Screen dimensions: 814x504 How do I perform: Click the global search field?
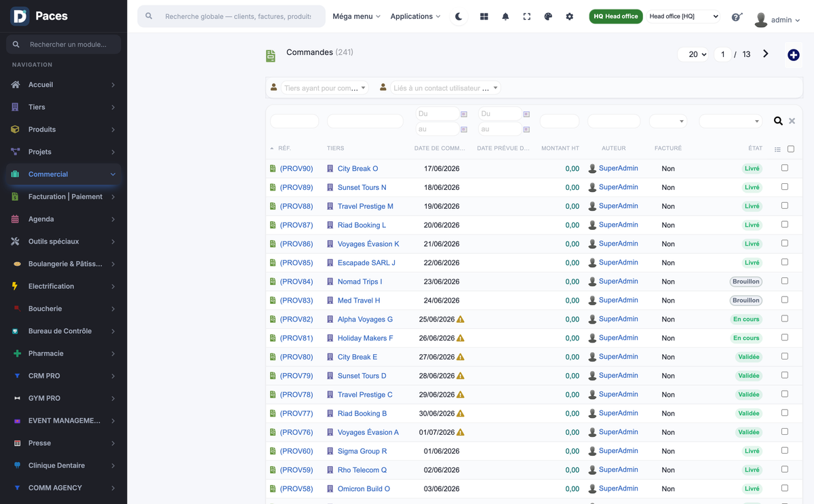(x=231, y=16)
